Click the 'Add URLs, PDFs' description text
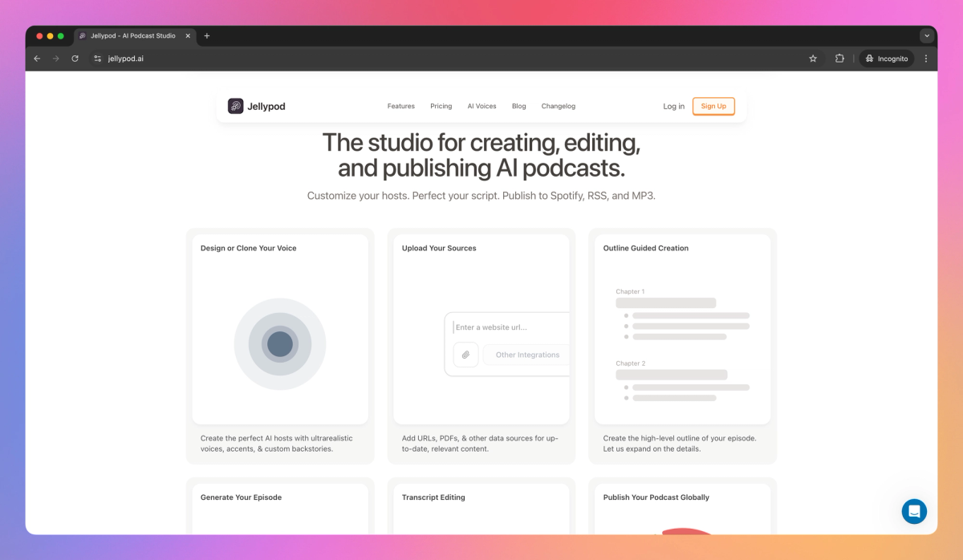The width and height of the screenshot is (963, 560). 480,444
